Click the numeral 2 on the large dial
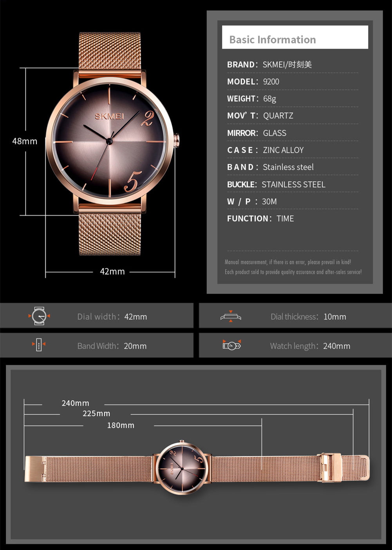Screen dimensions: 392x550 click(148, 118)
